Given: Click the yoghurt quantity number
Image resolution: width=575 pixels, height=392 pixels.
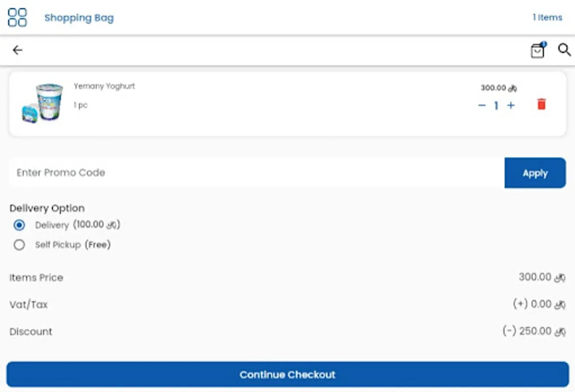Looking at the screenshot, I should 496,106.
